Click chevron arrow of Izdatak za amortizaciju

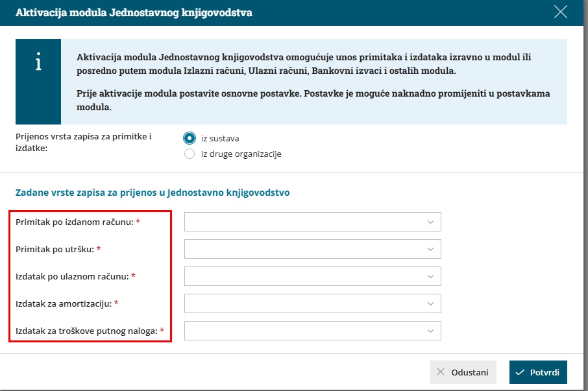[430, 303]
